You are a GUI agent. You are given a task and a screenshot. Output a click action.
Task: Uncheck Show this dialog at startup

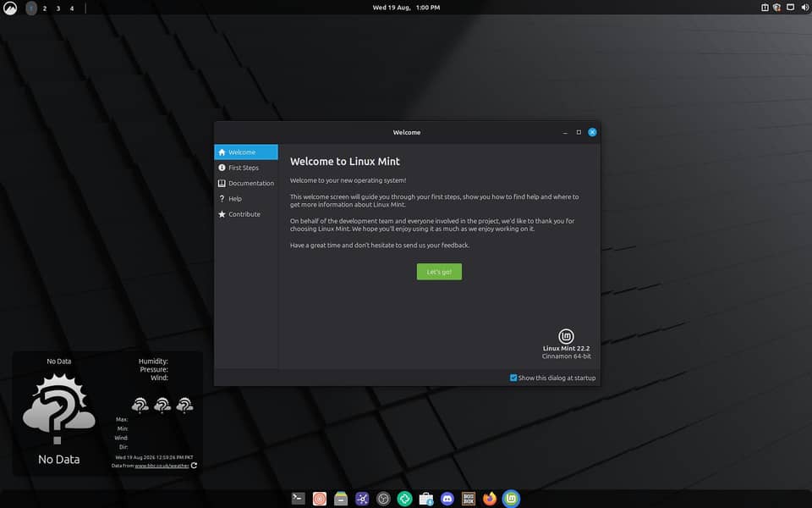[513, 378]
